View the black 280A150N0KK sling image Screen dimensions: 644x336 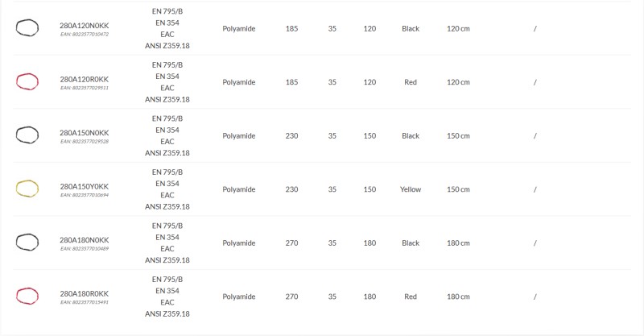pos(27,135)
